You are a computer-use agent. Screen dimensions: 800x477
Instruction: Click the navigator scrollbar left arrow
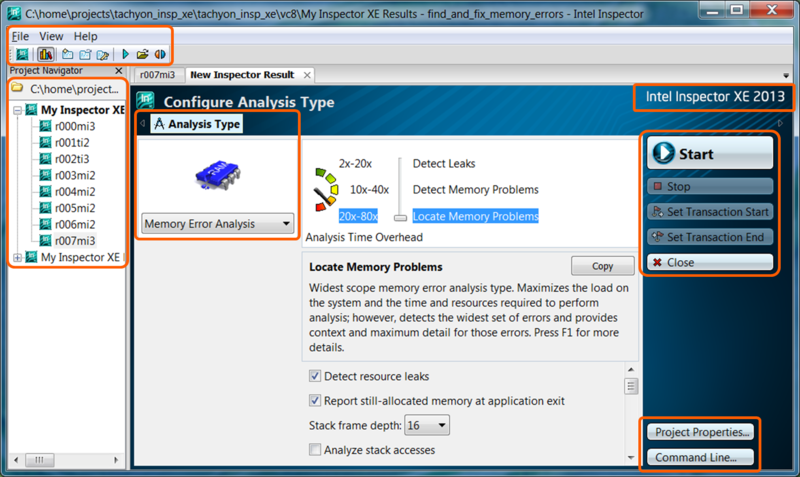16,460
